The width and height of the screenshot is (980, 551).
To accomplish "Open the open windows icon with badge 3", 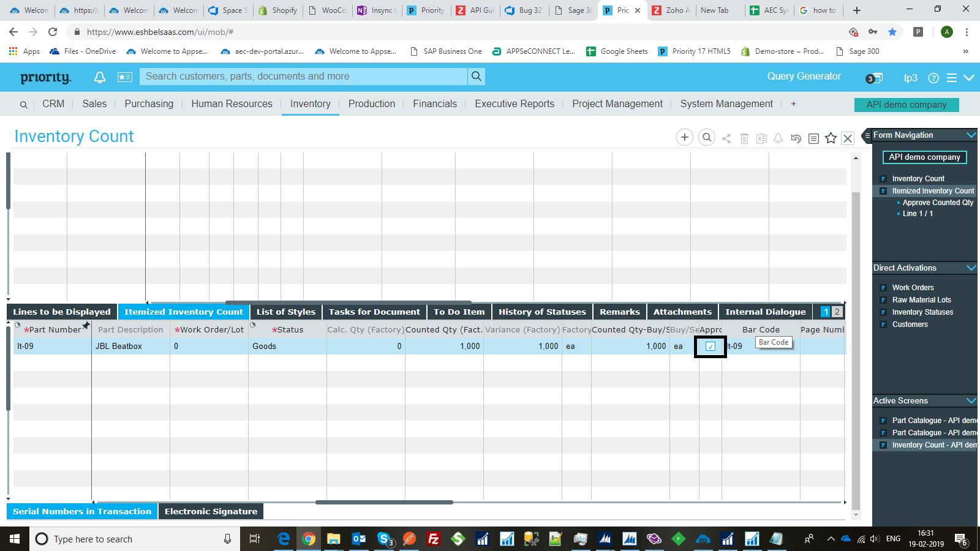I will point(874,78).
